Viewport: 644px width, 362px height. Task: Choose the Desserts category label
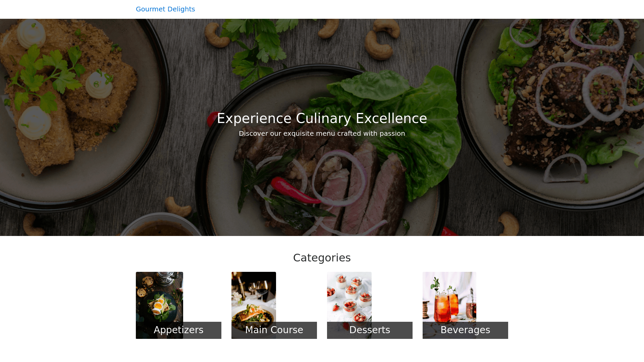pos(370,330)
